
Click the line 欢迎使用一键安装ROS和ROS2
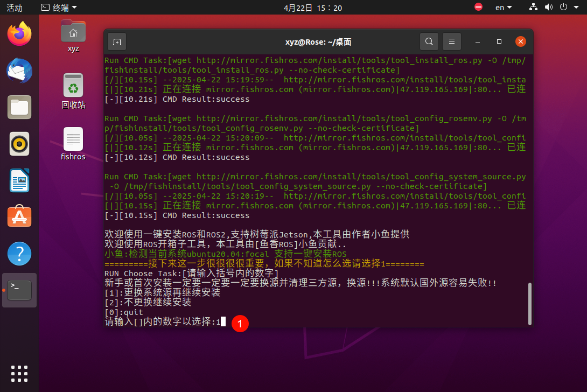point(257,234)
